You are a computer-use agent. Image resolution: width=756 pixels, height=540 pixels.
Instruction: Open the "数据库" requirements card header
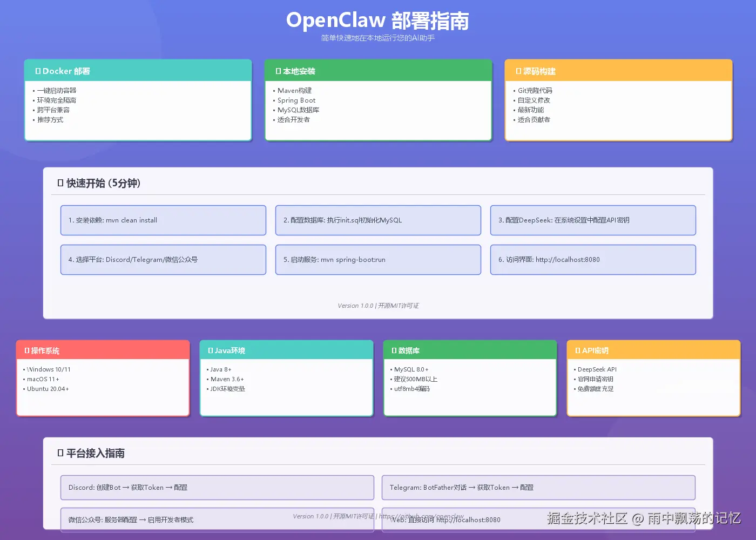coord(470,350)
